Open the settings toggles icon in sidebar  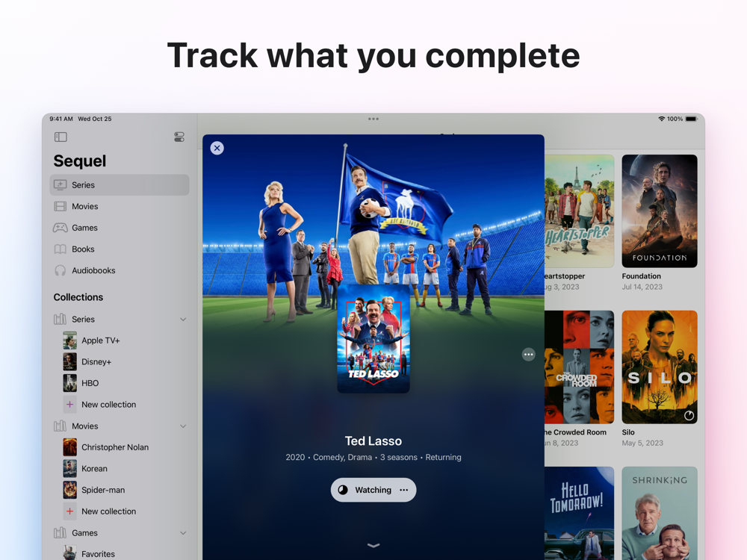179,137
